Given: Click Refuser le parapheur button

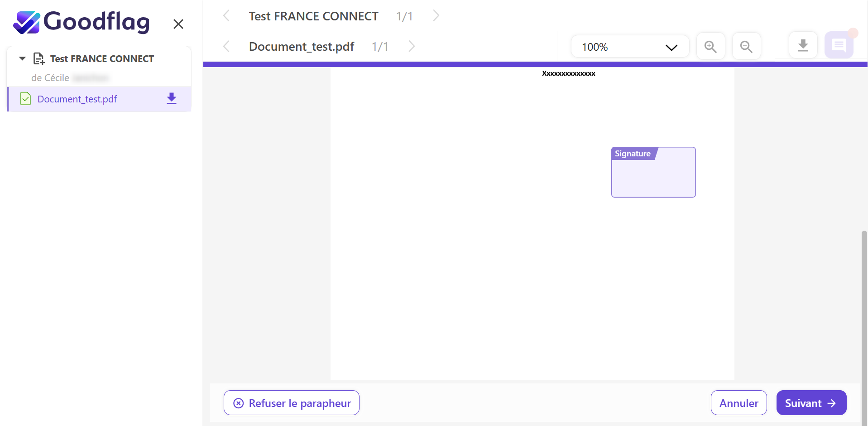Looking at the screenshot, I should (x=291, y=403).
